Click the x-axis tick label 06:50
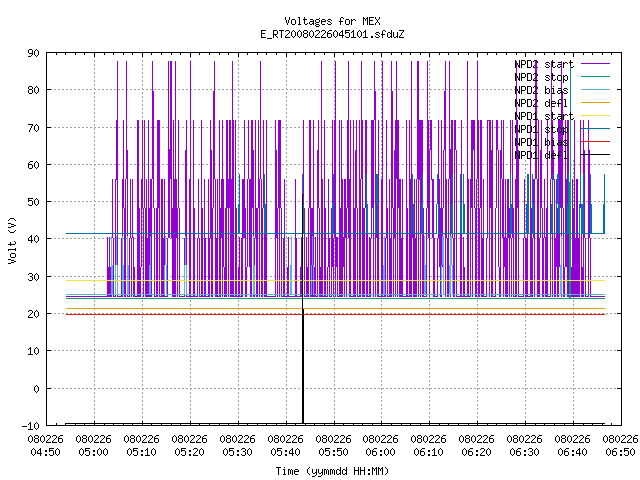The width and height of the screenshot is (640, 480). point(620,452)
